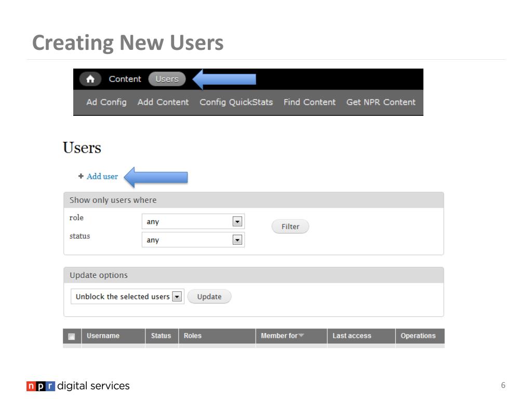Click the plus icon beside Add user

[81, 176]
